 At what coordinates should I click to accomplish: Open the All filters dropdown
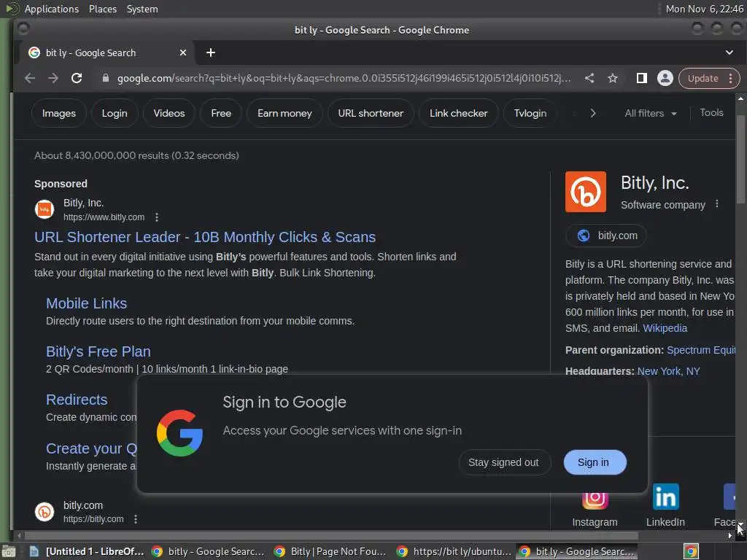coord(651,113)
